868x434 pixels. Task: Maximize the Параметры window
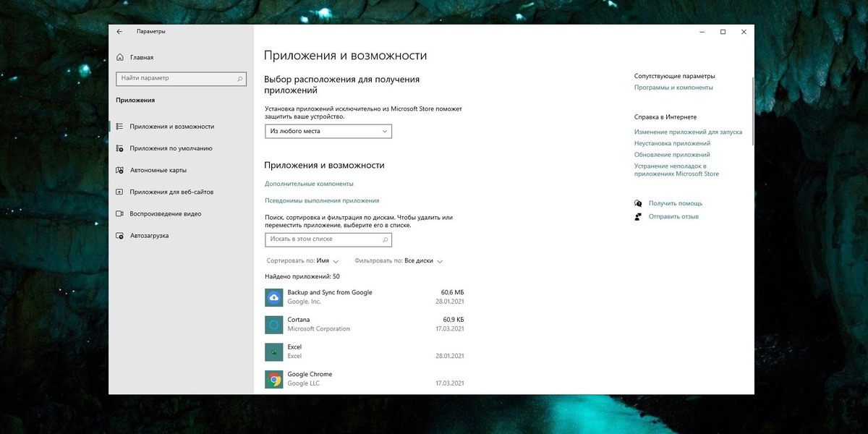point(723,32)
